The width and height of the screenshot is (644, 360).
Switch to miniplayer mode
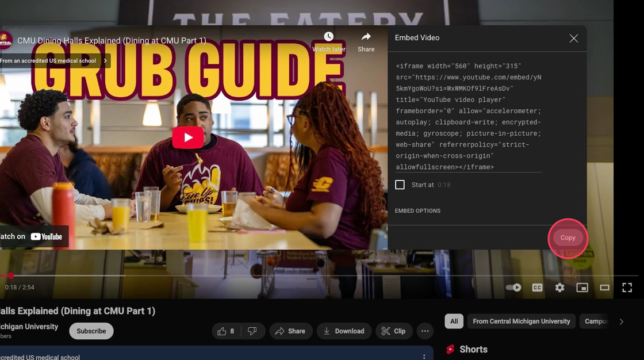[582, 288]
